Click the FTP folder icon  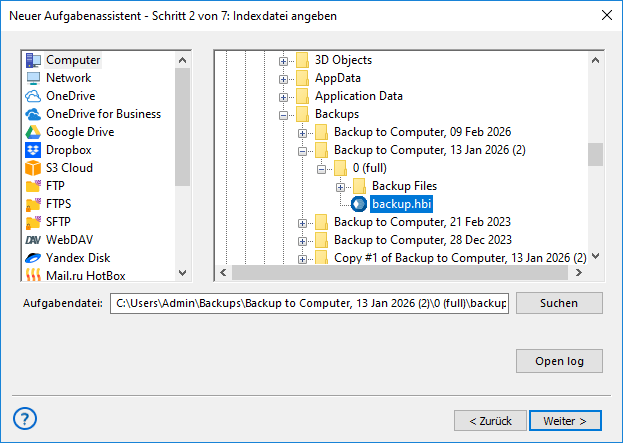pos(33,186)
